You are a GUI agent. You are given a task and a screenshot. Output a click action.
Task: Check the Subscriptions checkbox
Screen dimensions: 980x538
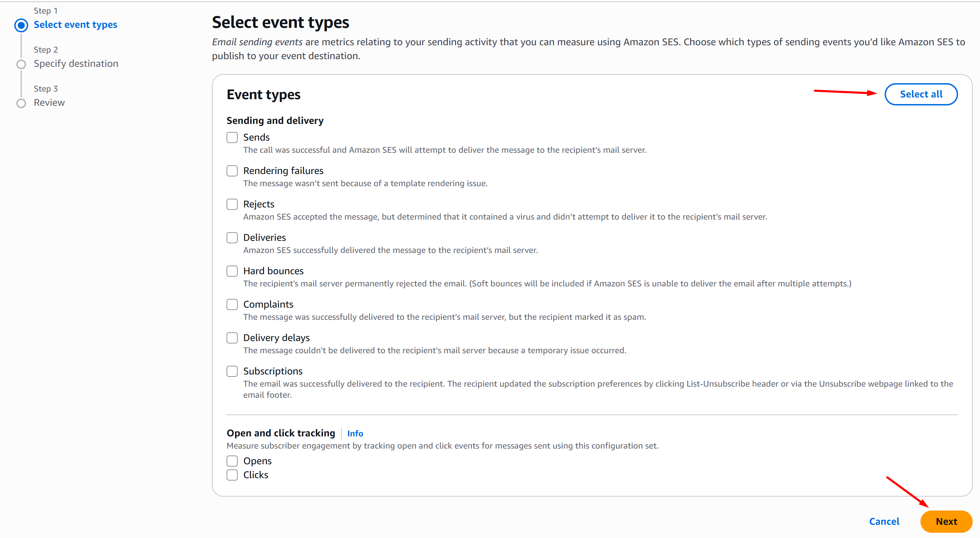tap(232, 371)
